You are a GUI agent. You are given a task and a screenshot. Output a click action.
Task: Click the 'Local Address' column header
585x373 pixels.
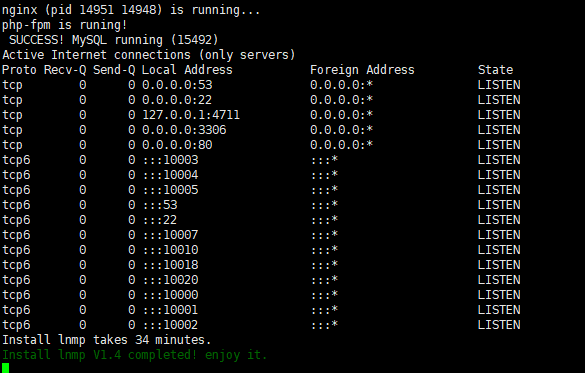point(187,70)
